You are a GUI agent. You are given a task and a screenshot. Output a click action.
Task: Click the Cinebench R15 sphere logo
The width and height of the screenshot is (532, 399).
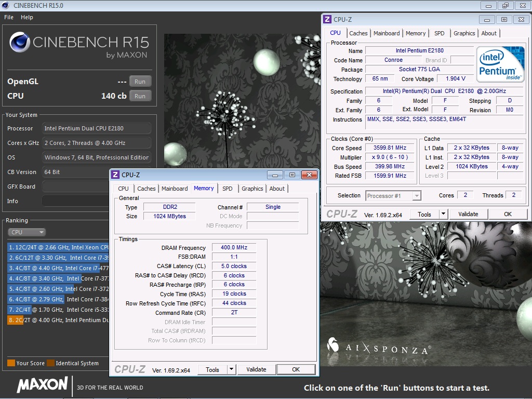(x=20, y=42)
